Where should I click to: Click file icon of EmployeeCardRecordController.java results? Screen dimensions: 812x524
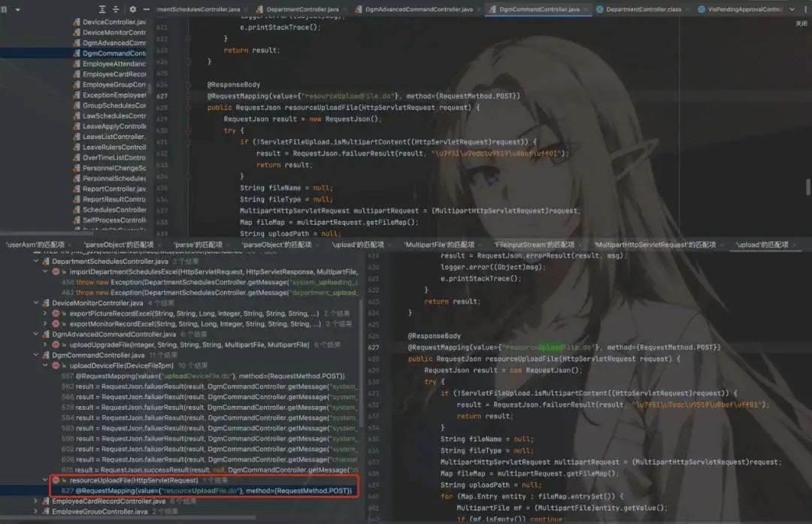click(46, 501)
